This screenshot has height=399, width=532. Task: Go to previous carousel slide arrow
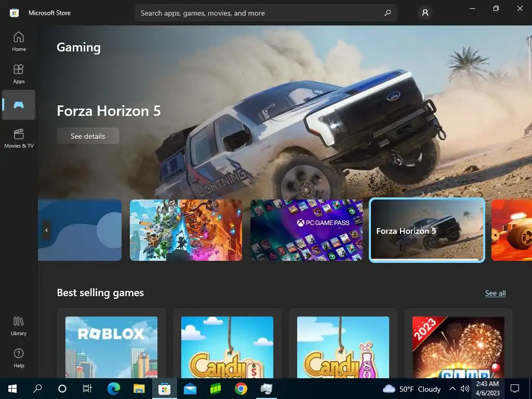pyautogui.click(x=46, y=230)
